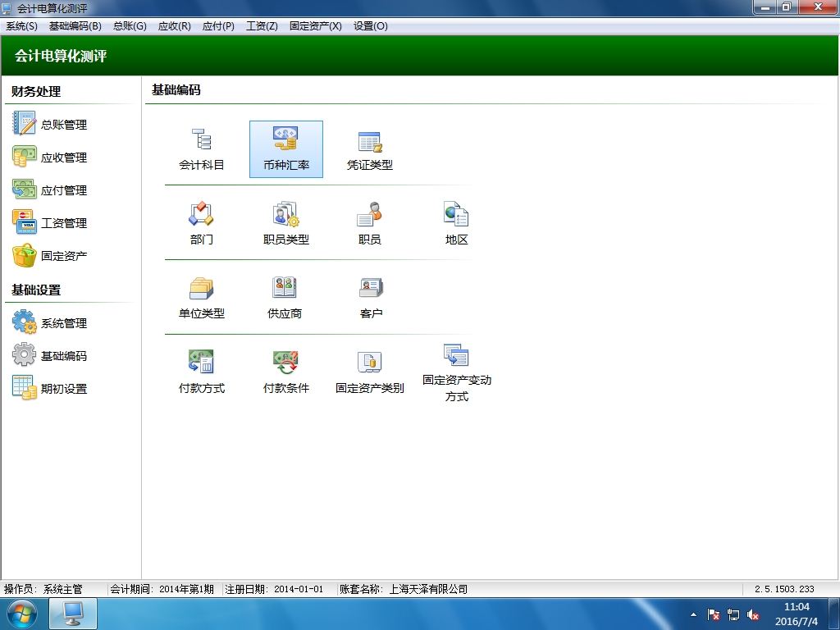
Task: Click the Windows Start button
Action: click(22, 614)
